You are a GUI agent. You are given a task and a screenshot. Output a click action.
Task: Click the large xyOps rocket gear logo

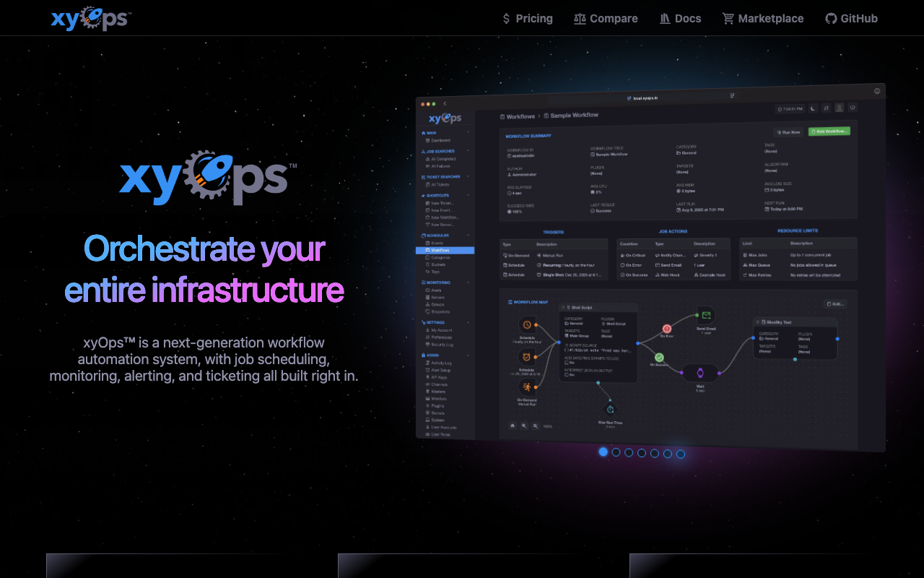[x=208, y=177]
